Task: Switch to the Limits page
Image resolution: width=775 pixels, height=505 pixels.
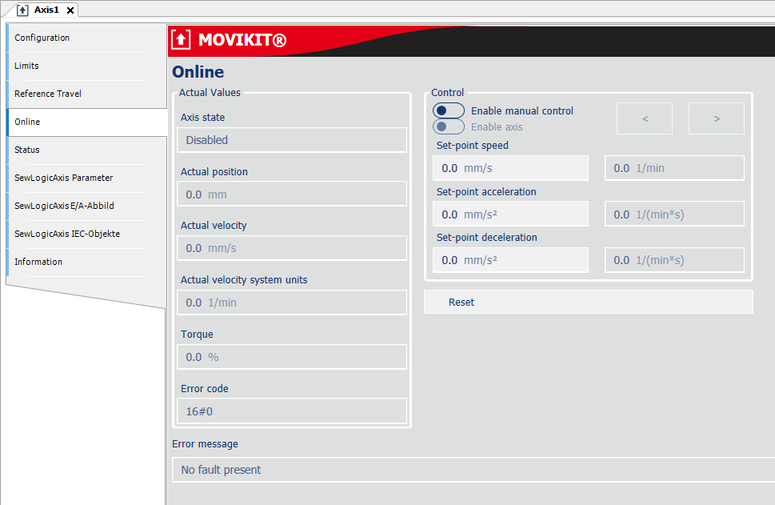Action: (x=27, y=66)
